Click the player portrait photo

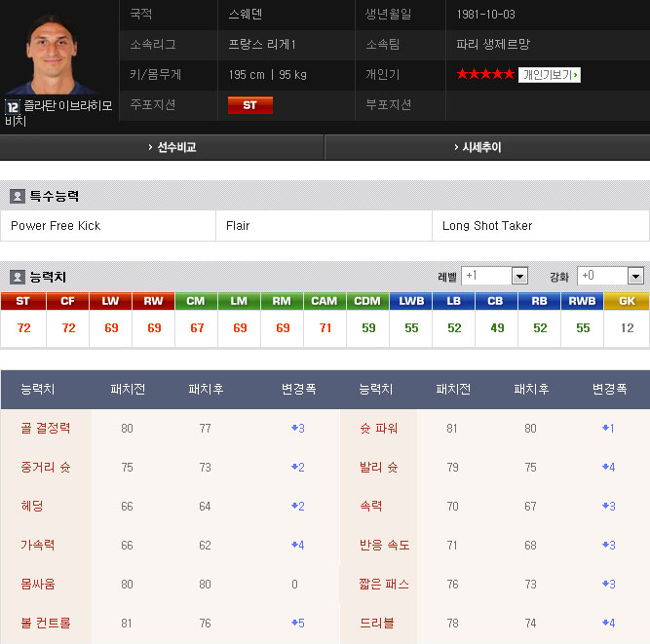point(52,53)
